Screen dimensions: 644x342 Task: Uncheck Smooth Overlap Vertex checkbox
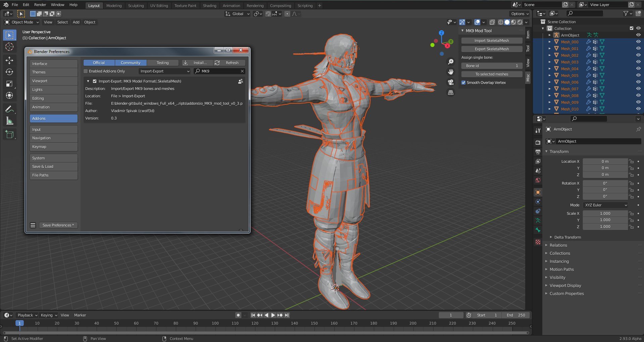[x=463, y=83]
